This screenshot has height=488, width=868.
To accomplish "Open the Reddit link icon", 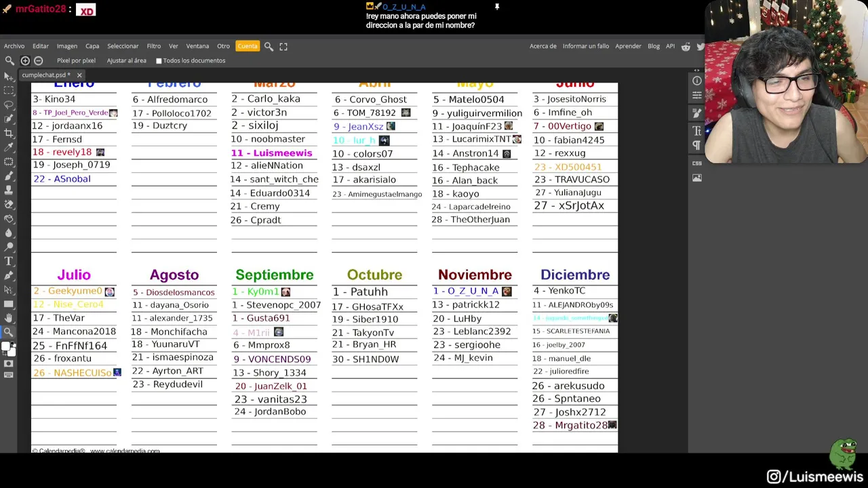I will [x=686, y=46].
